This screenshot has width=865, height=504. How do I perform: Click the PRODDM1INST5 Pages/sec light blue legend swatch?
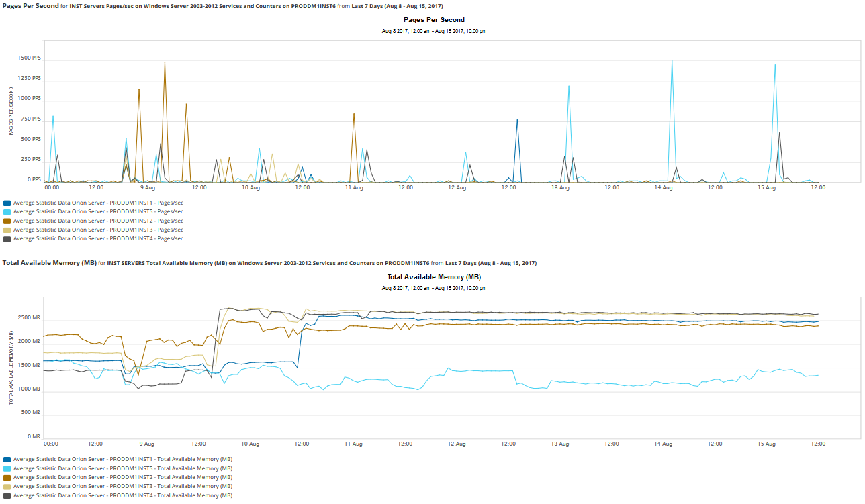[7, 211]
